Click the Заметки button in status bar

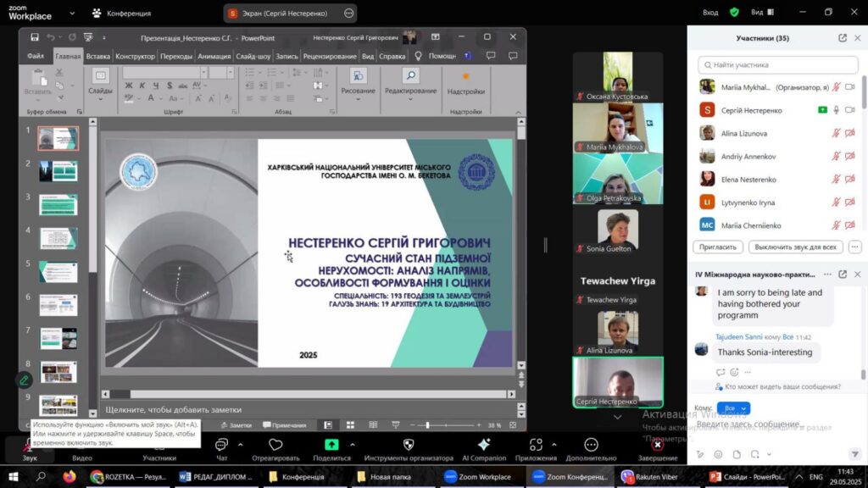click(x=237, y=425)
